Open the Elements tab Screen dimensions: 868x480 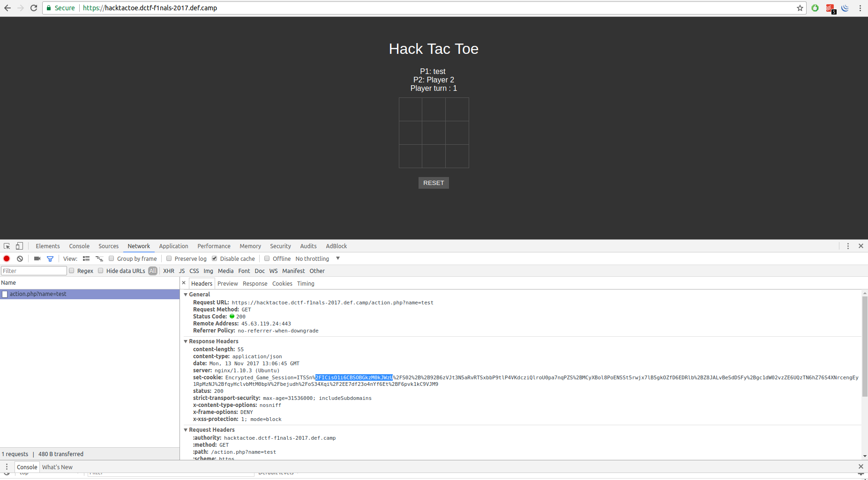[48, 246]
